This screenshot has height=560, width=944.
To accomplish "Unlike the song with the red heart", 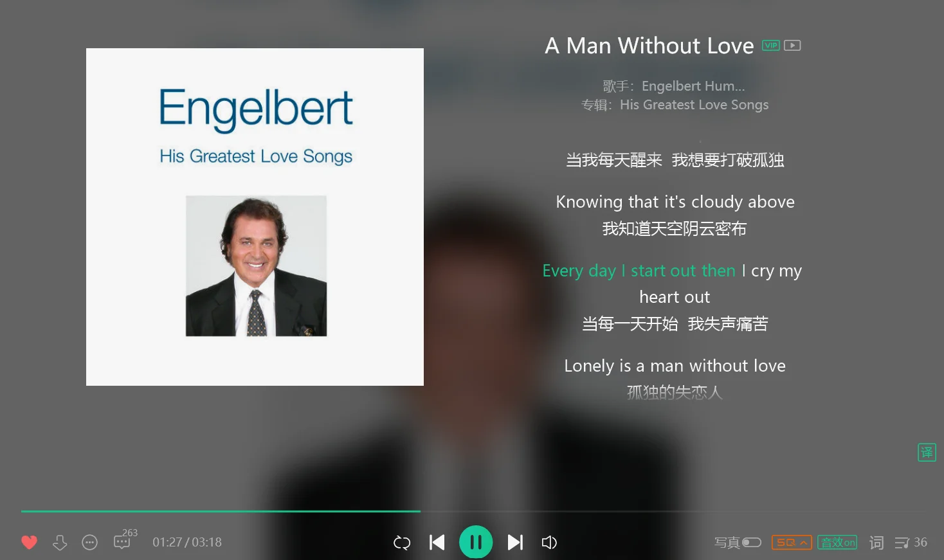I will pyautogui.click(x=29, y=543).
